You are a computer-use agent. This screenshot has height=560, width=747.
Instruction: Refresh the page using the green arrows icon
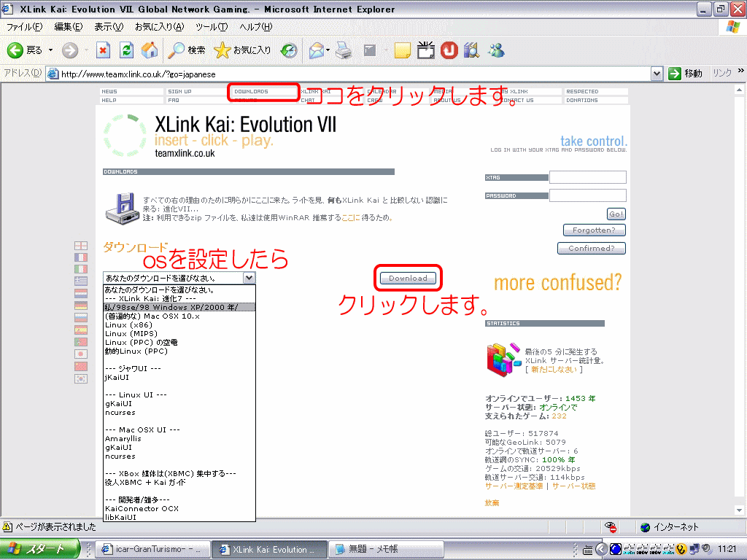(126, 50)
